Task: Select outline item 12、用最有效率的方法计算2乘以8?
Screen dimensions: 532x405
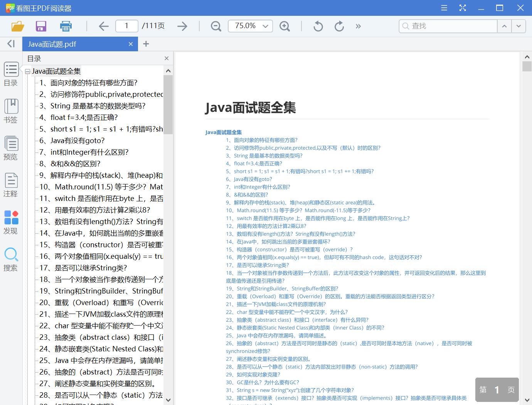Action: (x=95, y=210)
